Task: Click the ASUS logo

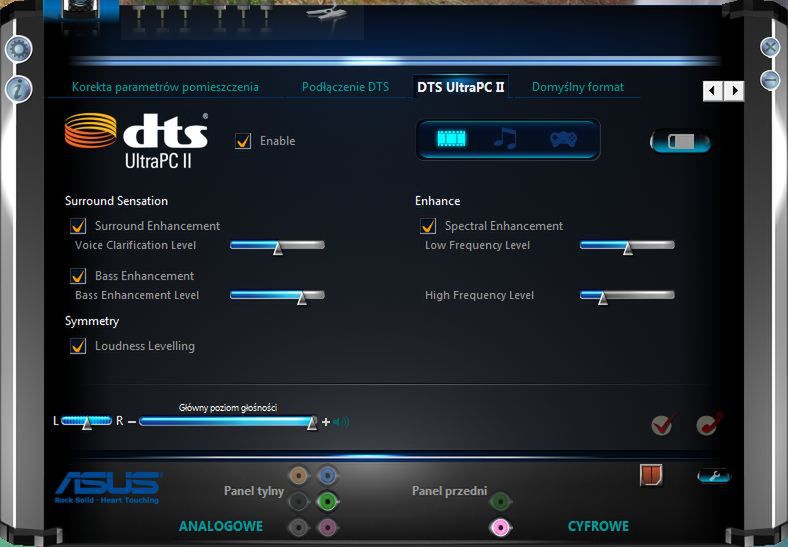Action: 108,487
